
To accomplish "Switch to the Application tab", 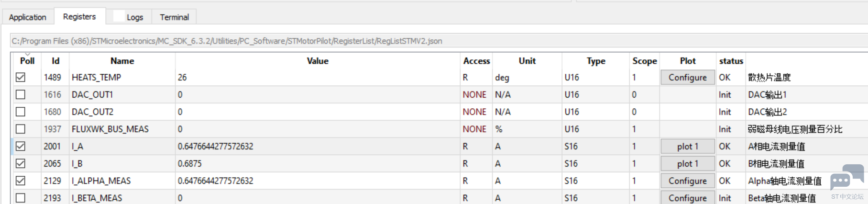I will [28, 17].
